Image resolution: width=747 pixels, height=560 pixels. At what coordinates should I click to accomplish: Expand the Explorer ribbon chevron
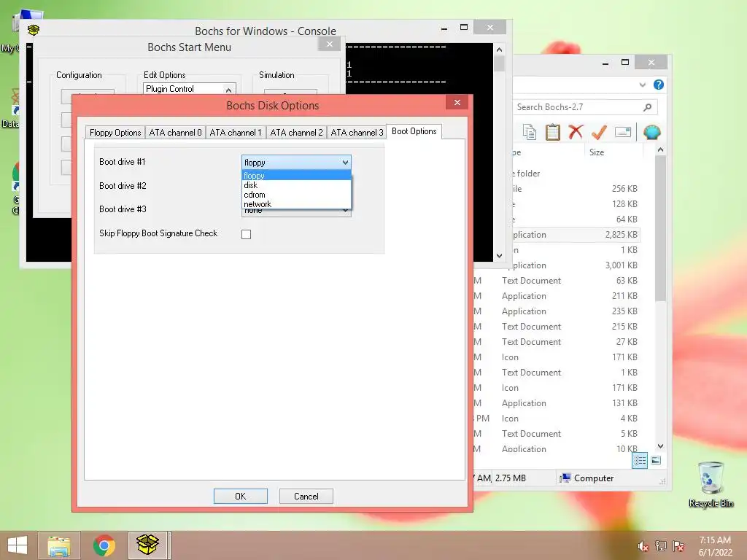point(642,85)
